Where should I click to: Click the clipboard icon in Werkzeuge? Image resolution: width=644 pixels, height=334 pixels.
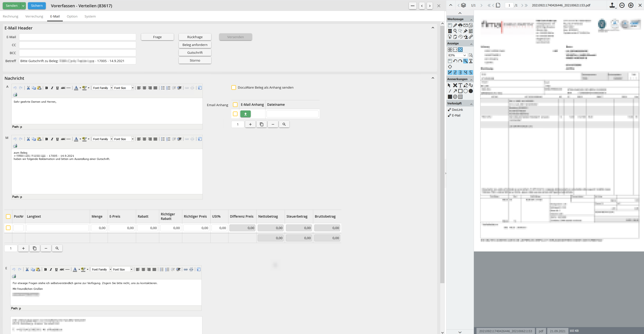coord(455,37)
